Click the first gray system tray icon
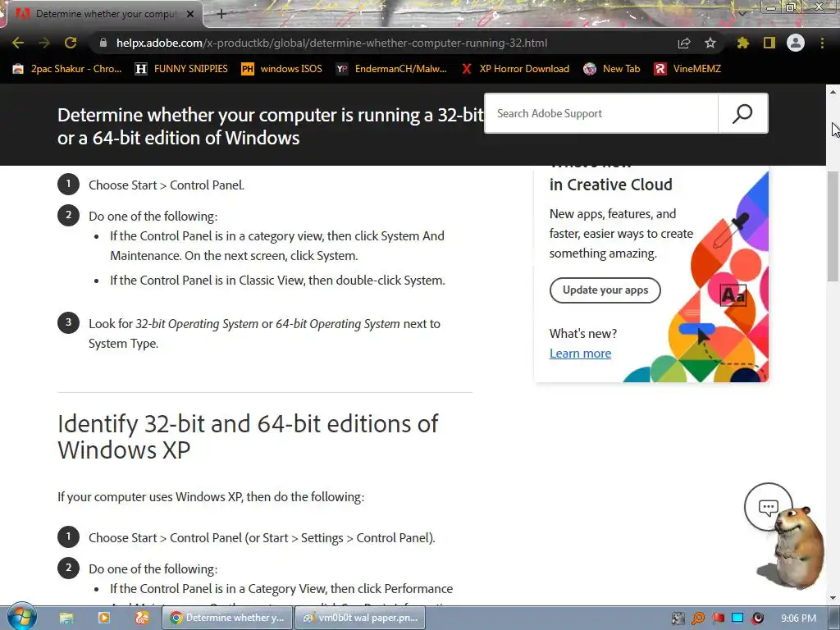Image resolution: width=840 pixels, height=630 pixels. (678, 619)
